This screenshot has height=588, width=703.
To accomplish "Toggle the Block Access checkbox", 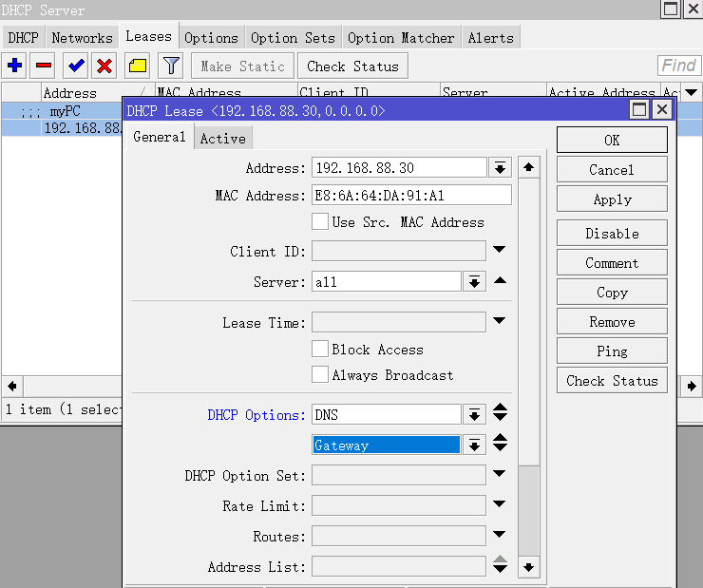I will click(320, 350).
